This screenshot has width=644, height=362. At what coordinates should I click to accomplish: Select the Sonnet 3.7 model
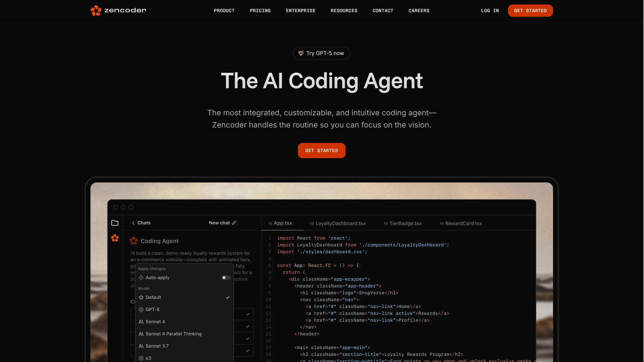tap(184, 346)
